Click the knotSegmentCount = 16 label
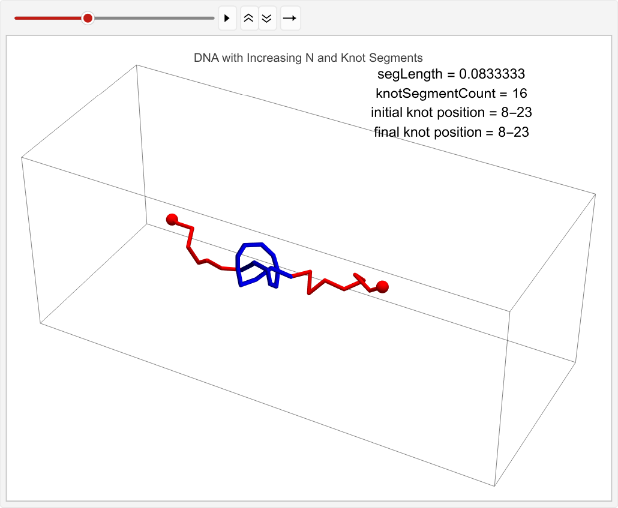618x508 pixels. point(451,93)
